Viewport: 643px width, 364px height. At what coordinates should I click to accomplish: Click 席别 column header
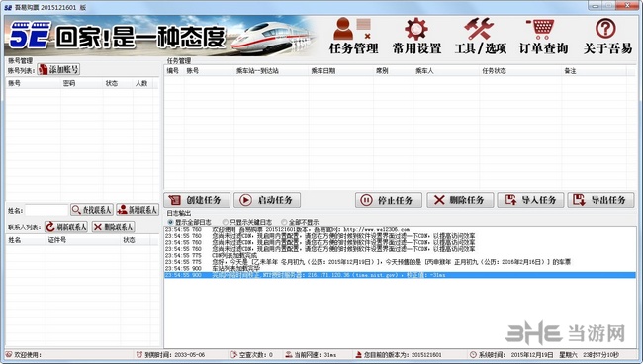(x=394, y=71)
